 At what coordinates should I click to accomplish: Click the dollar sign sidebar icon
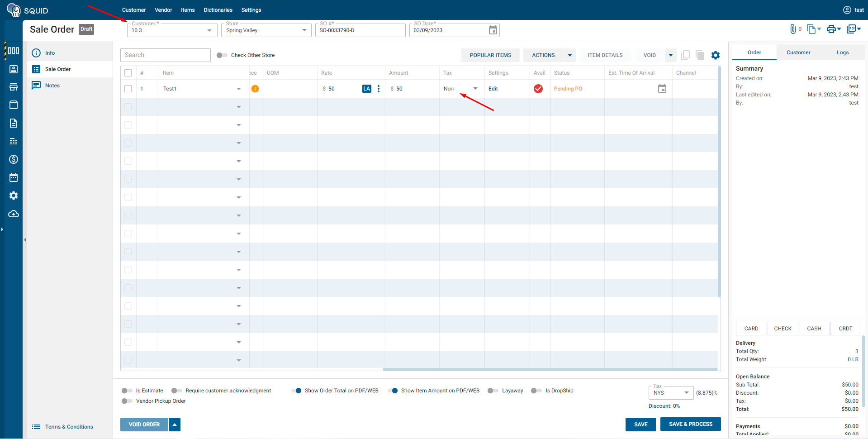point(14,159)
